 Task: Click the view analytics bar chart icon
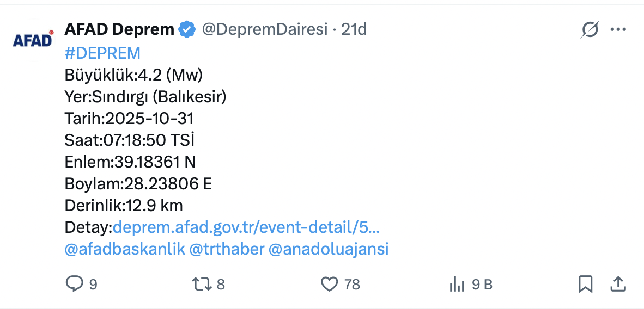pos(456,283)
